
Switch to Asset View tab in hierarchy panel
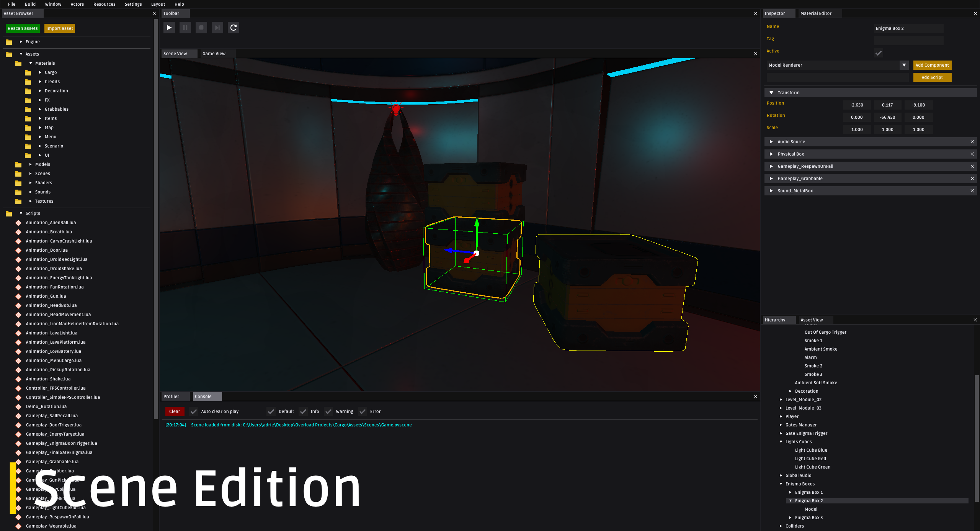point(812,319)
